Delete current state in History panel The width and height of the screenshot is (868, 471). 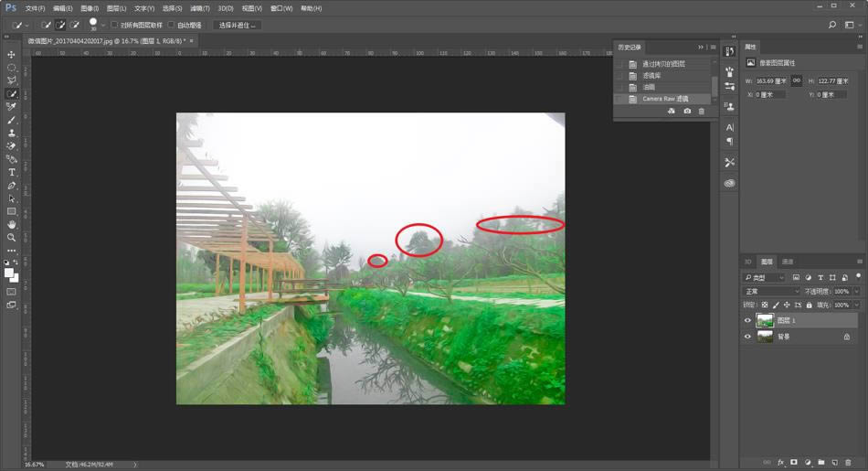702,111
